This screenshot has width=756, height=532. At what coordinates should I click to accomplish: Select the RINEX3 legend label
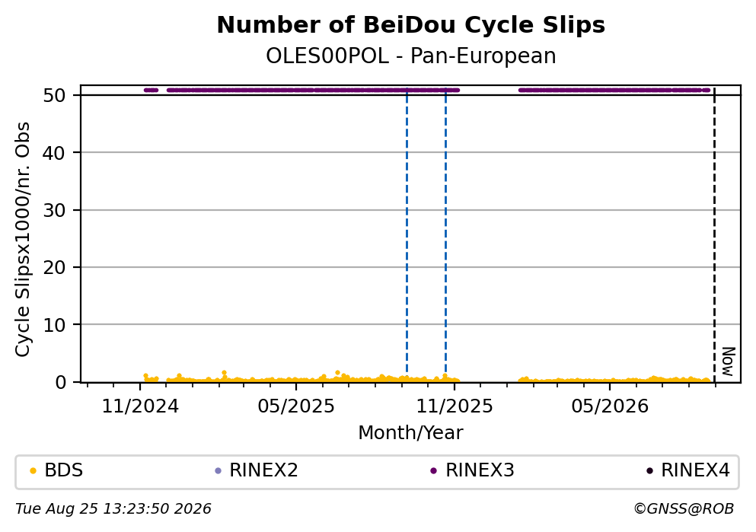(x=480, y=470)
